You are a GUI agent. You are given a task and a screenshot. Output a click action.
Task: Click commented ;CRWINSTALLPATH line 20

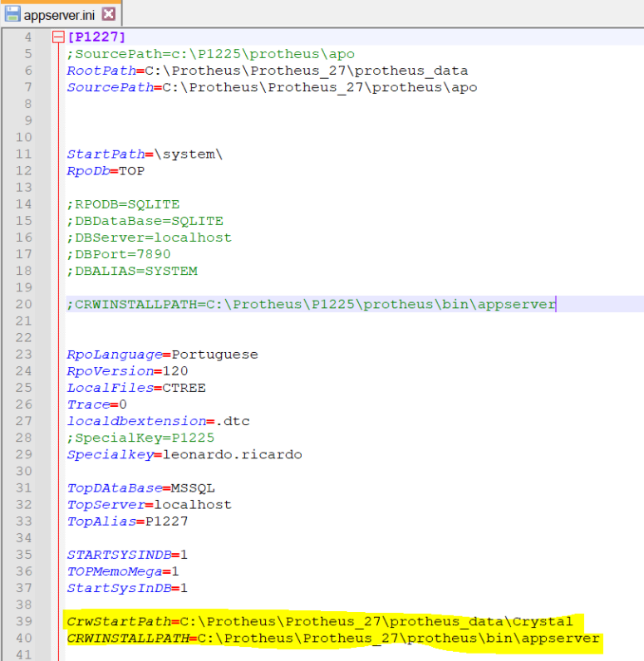312,304
